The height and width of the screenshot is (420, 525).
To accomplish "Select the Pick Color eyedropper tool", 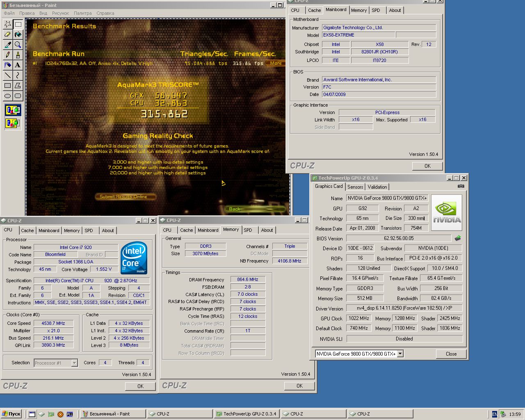I will tap(7, 45).
